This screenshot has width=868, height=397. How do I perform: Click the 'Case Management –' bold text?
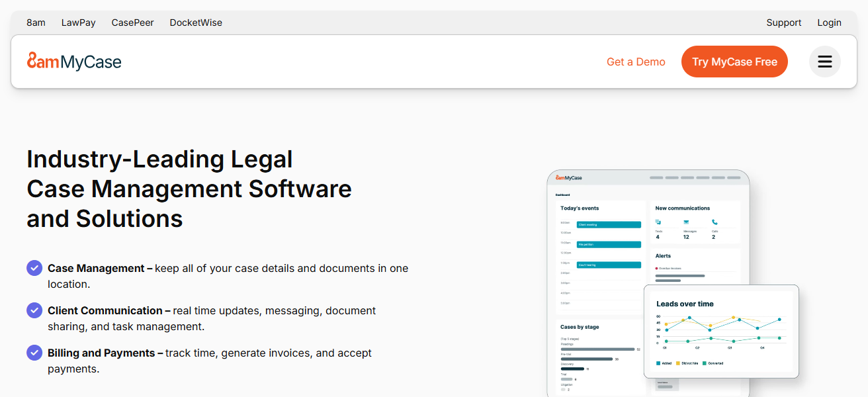click(100, 268)
